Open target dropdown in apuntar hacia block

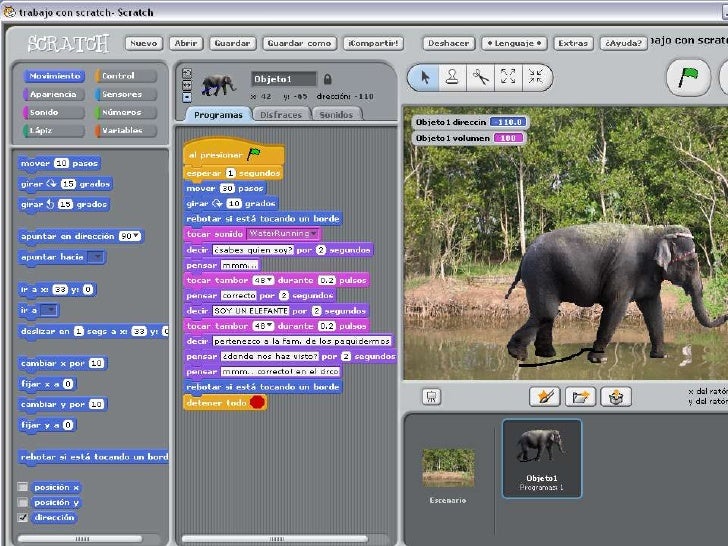96,257
